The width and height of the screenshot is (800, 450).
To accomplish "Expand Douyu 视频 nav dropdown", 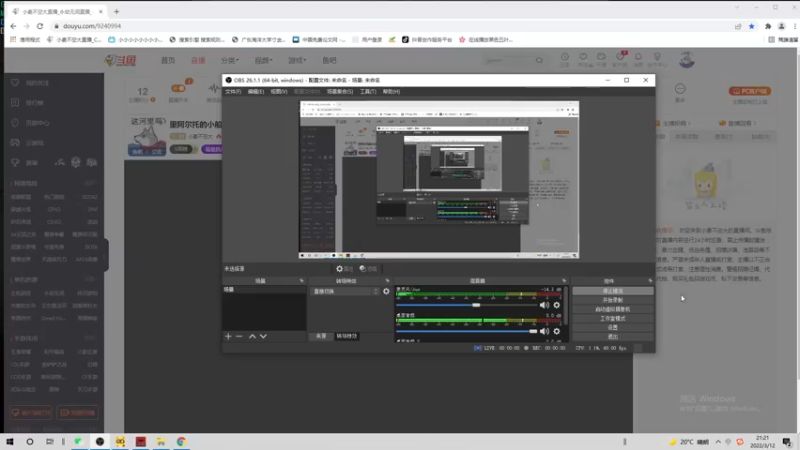I will tap(263, 60).
